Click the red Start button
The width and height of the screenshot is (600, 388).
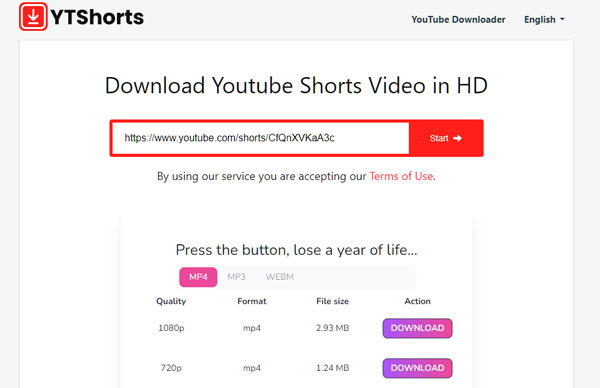coord(446,138)
